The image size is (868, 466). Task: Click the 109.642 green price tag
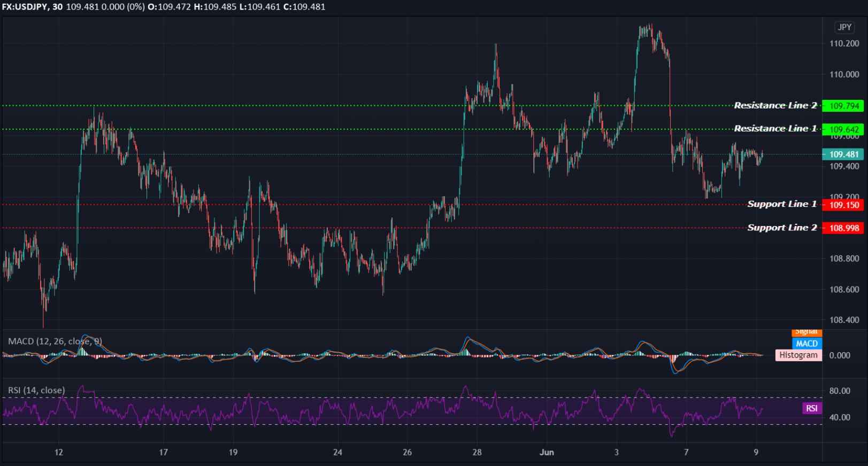(x=843, y=129)
